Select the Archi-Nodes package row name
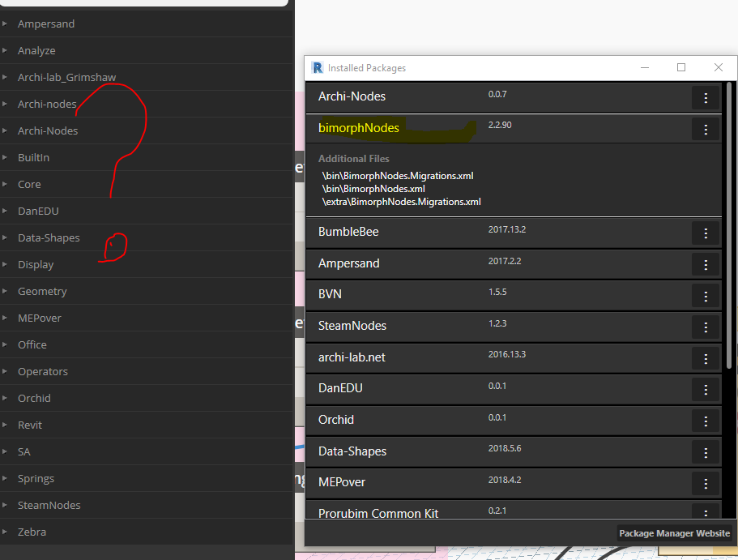The image size is (738, 560). pyautogui.click(x=352, y=96)
